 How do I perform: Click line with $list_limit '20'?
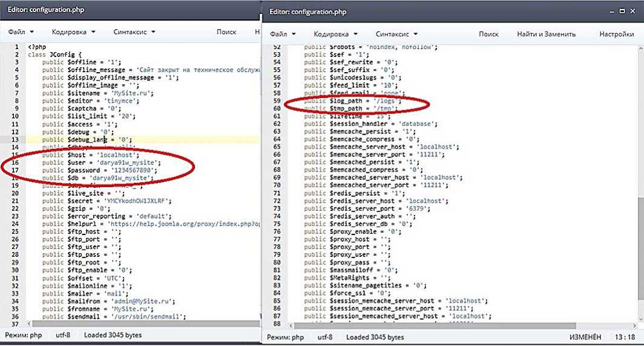coord(89,116)
